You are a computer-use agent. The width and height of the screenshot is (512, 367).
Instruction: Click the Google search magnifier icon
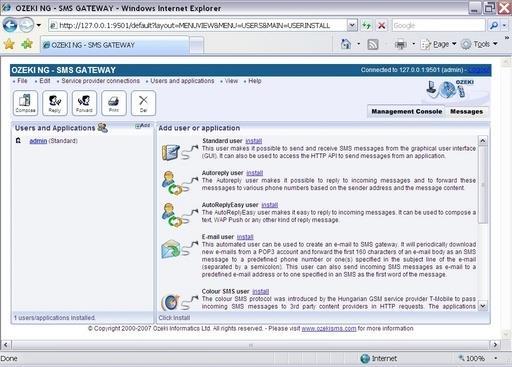click(x=494, y=25)
